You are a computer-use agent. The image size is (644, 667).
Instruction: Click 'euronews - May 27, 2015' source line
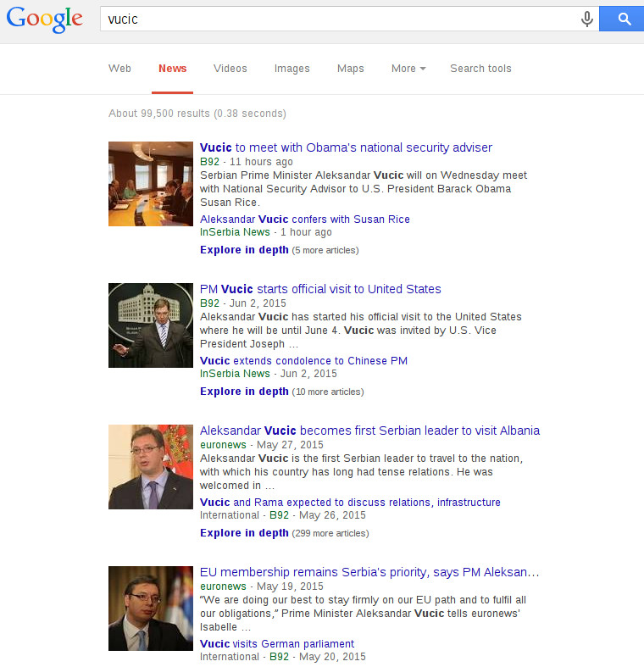262,445
